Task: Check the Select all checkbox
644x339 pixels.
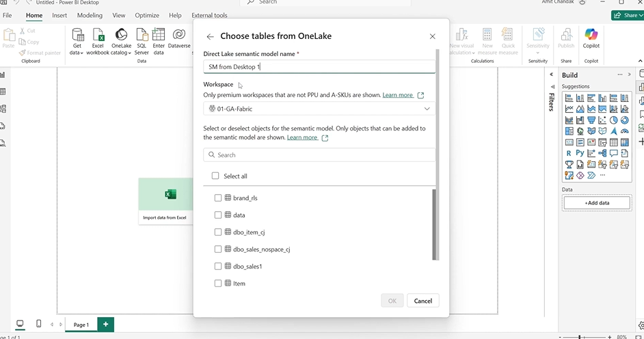Action: pyautogui.click(x=215, y=176)
